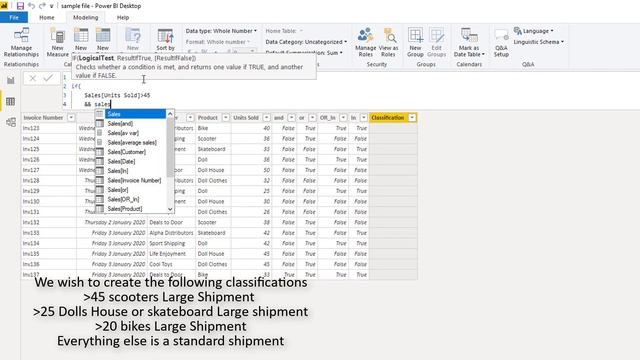Open the File tab
Viewport: 640px width, 360px height.
coord(14,18)
